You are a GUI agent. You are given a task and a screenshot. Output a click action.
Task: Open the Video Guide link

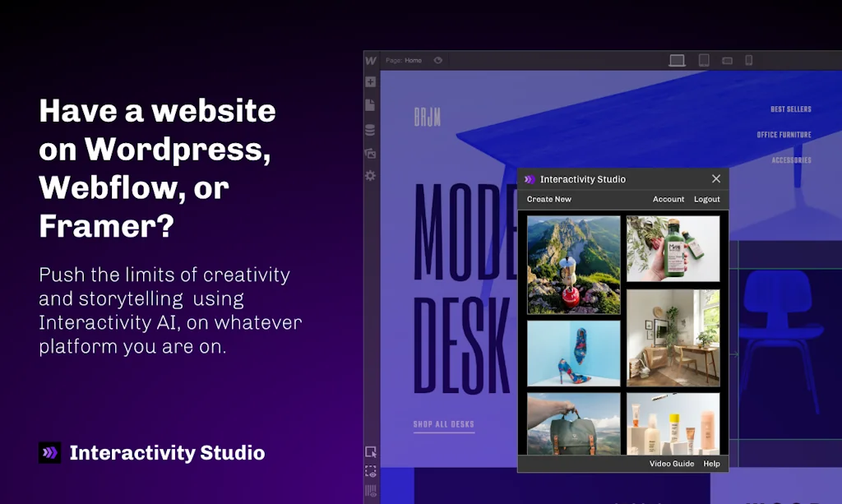click(672, 464)
